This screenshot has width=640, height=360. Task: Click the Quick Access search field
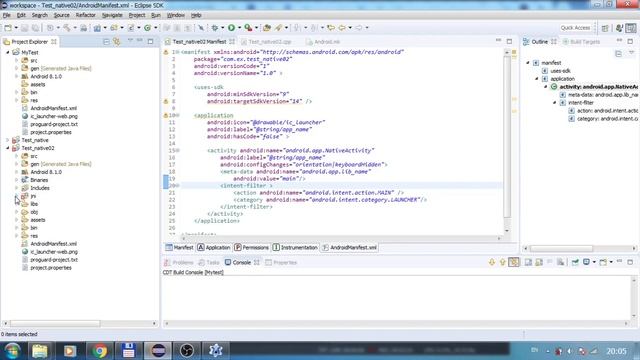tap(575, 28)
